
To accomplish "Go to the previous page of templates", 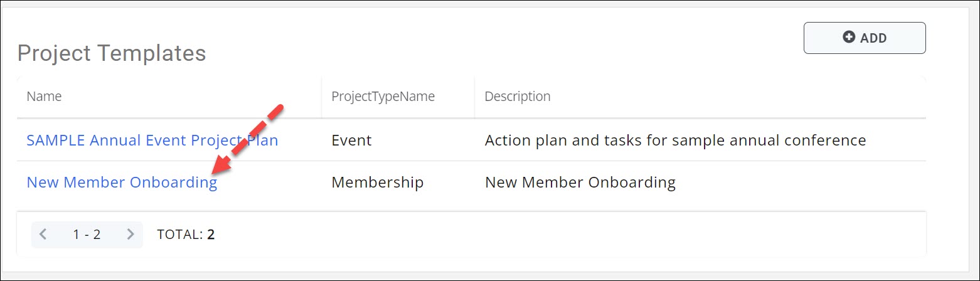I will tap(43, 235).
